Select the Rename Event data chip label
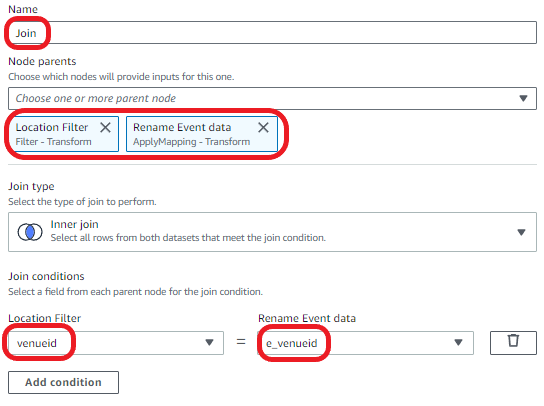Screen dimensions: 544x406 (x=182, y=127)
